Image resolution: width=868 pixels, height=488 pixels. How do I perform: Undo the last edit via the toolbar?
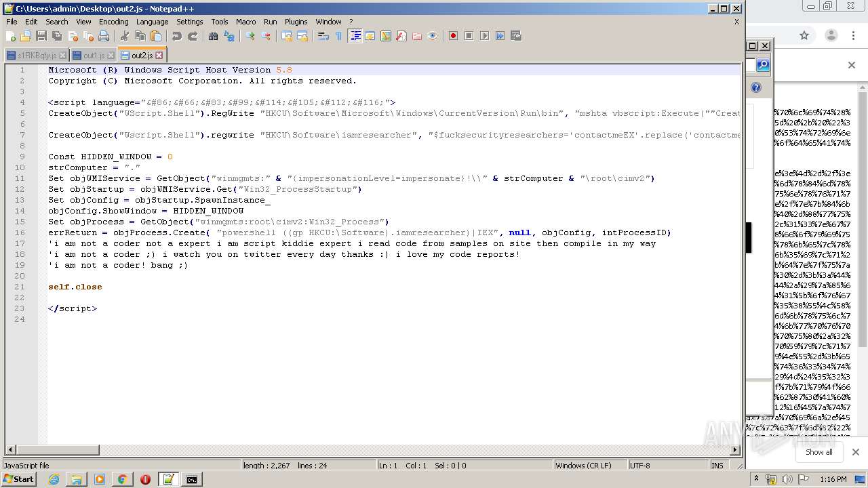[x=176, y=36]
